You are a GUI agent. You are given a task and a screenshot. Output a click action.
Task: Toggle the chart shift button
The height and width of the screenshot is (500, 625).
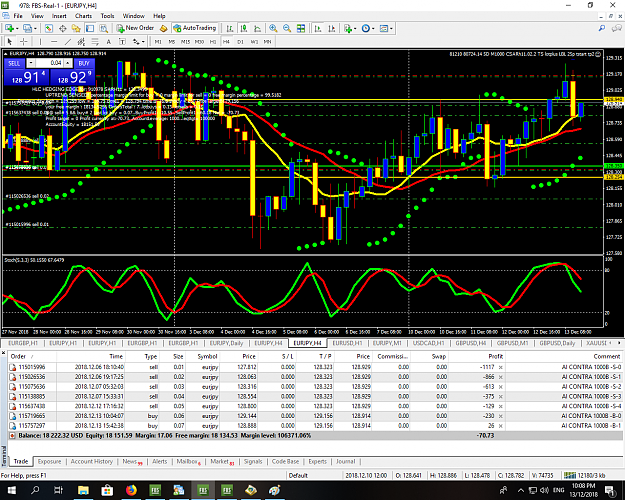point(331,28)
